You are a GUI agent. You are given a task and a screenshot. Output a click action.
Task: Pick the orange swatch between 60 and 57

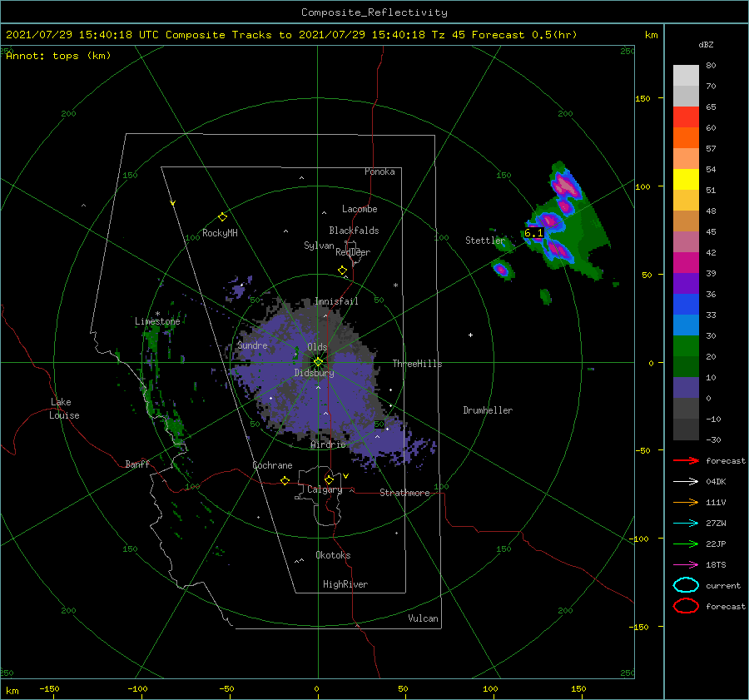pos(686,138)
